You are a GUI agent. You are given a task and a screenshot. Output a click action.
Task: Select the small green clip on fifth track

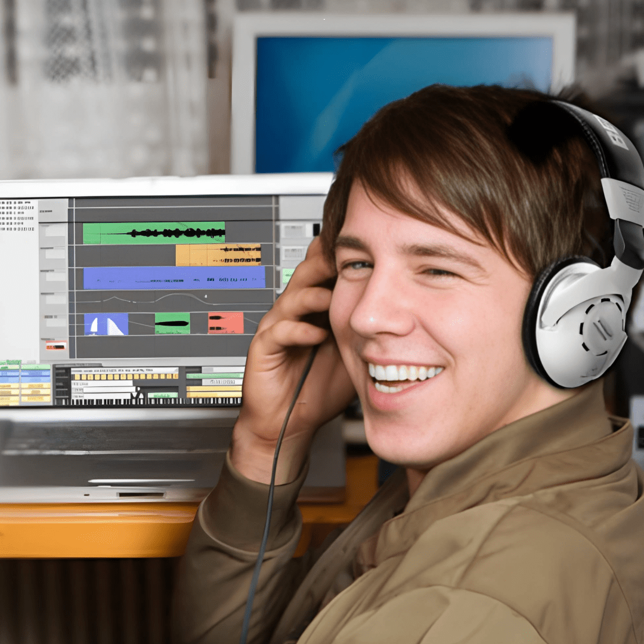pyautogui.click(x=172, y=323)
